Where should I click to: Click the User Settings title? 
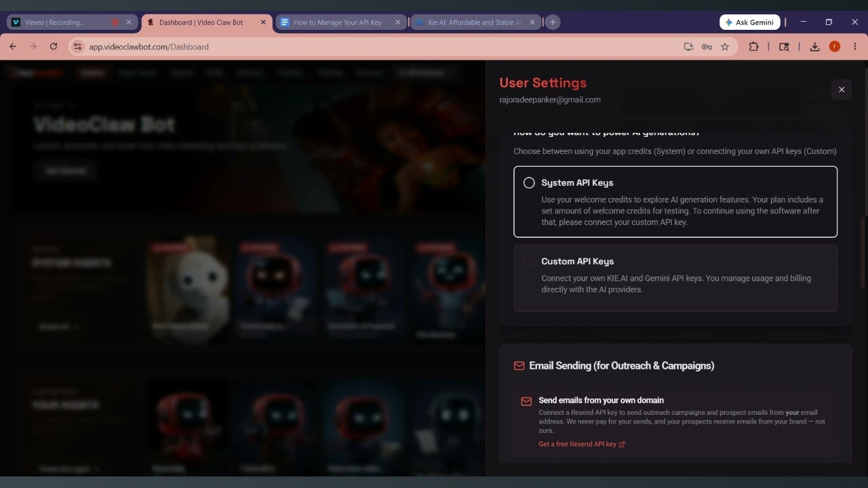(543, 83)
